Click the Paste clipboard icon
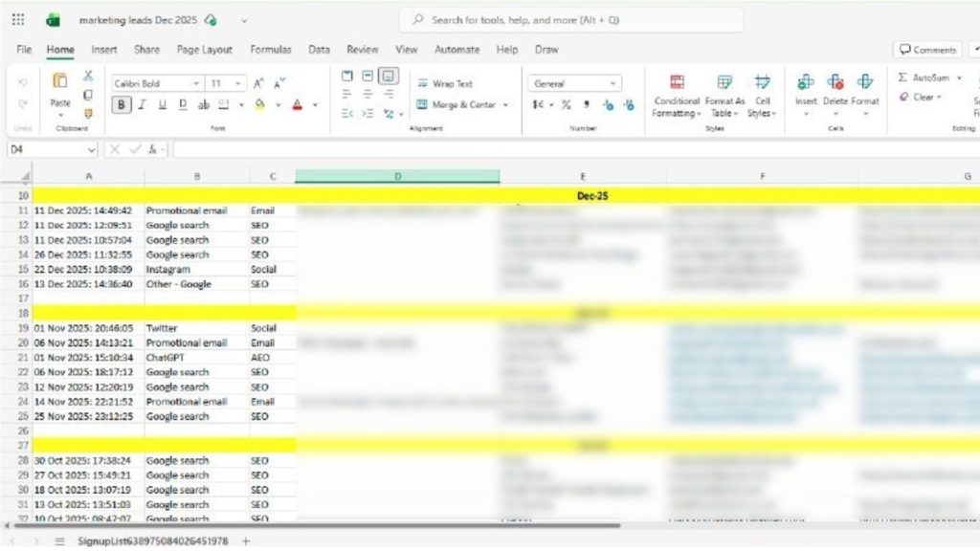This screenshot has height=551, width=980. (x=60, y=81)
